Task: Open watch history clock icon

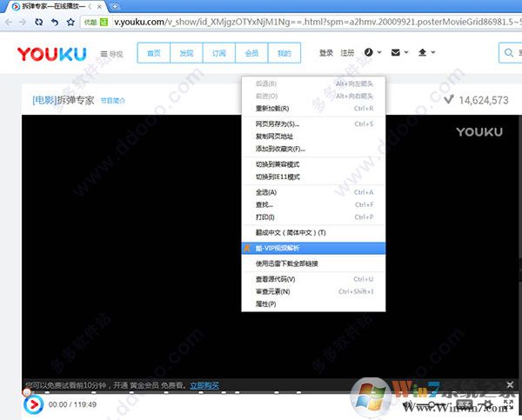Action: click(369, 52)
